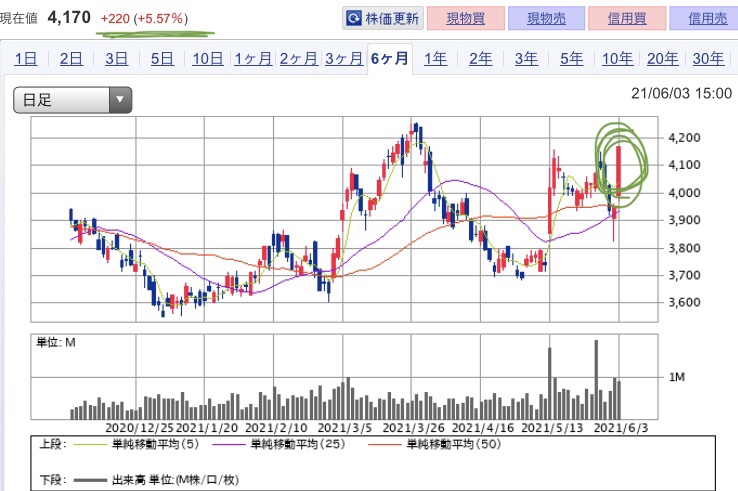
Task: Click the 4,200 price axis label
Action: tap(684, 137)
